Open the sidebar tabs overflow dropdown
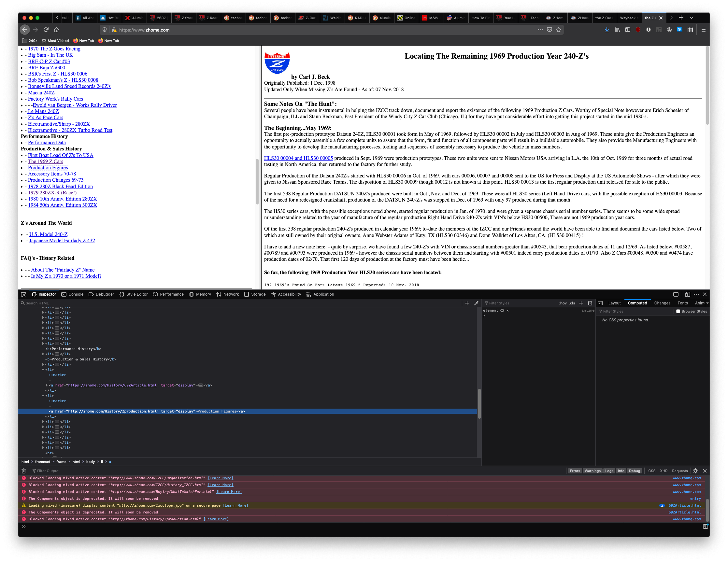The image size is (728, 561). [x=707, y=303]
